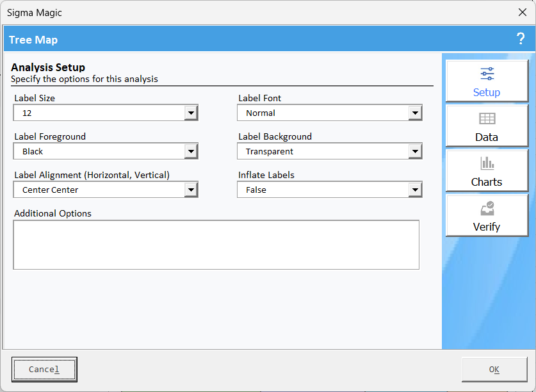
Task: Open the Charts bar graph icon
Action: tap(487, 163)
